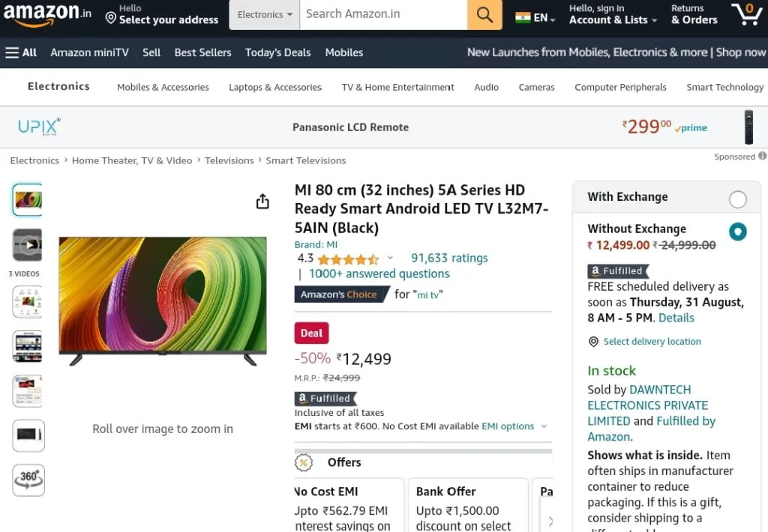Click the location pin for Select your address
Viewport: 768px width, 532px height.
tap(111, 19)
